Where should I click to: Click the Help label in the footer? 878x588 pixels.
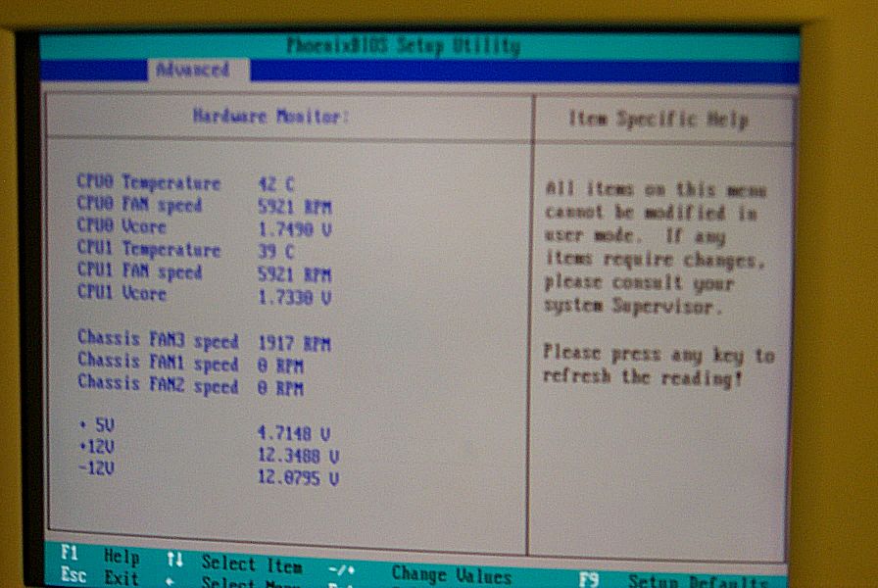[x=122, y=557]
